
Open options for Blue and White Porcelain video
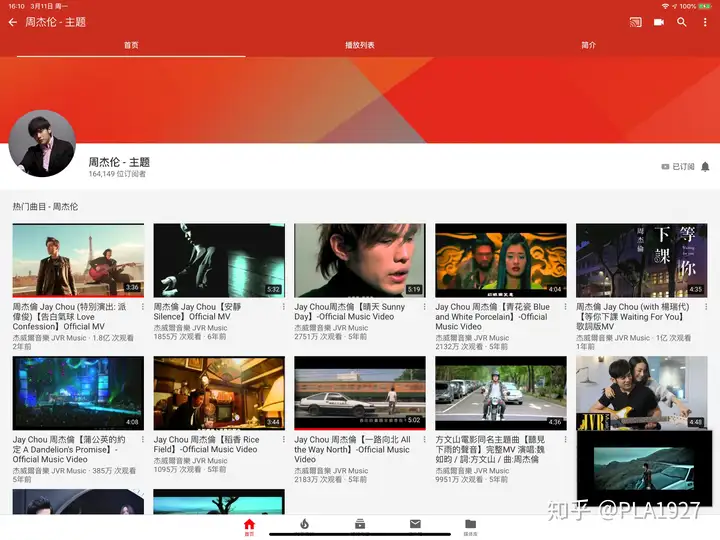coord(565,306)
